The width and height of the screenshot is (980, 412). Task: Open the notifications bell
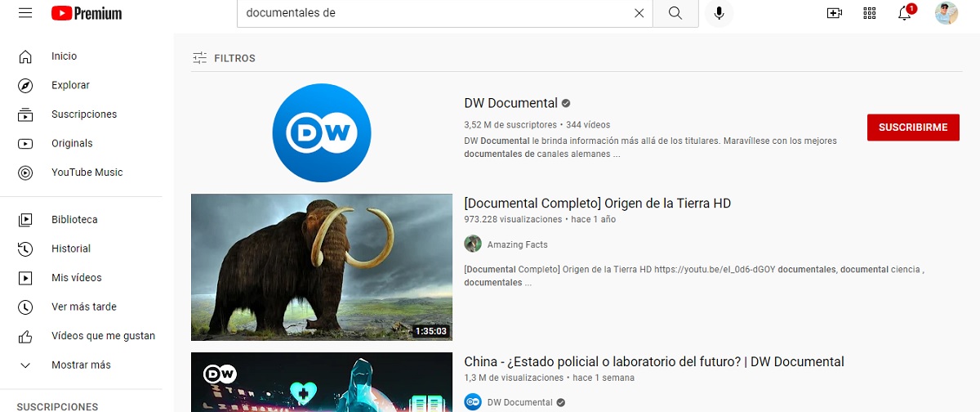905,13
